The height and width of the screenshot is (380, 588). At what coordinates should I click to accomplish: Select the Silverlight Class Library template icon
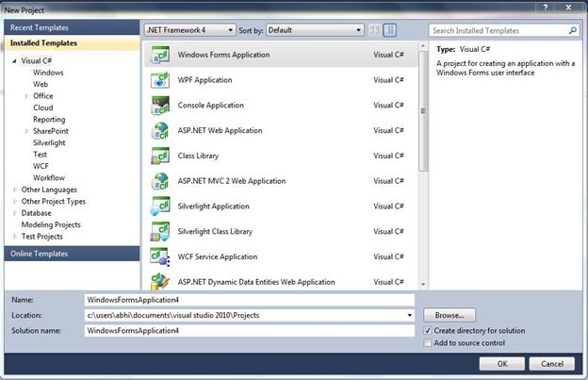pyautogui.click(x=160, y=231)
